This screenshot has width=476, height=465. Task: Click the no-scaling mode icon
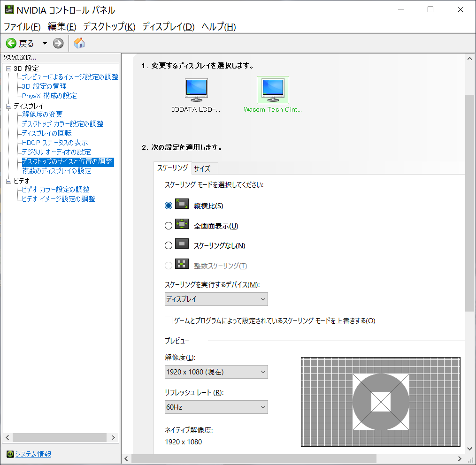[x=182, y=244]
